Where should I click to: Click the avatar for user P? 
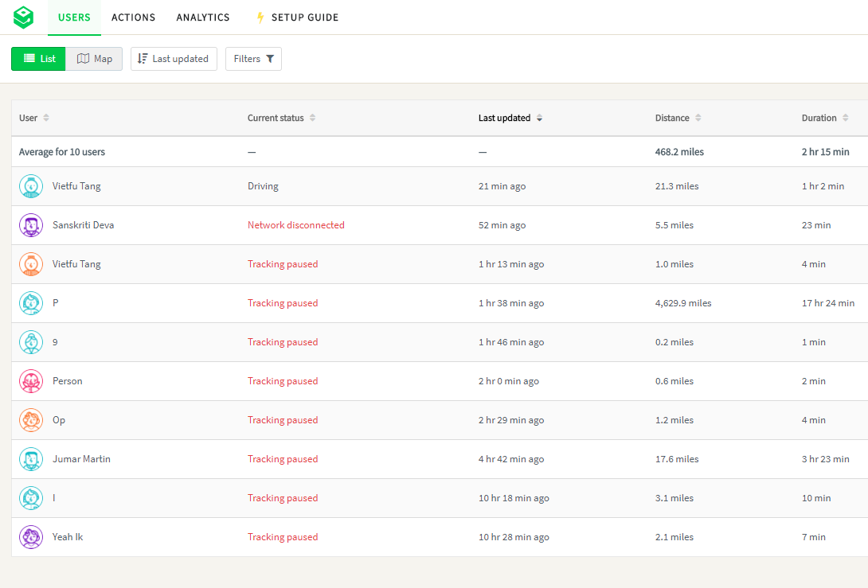click(x=31, y=303)
